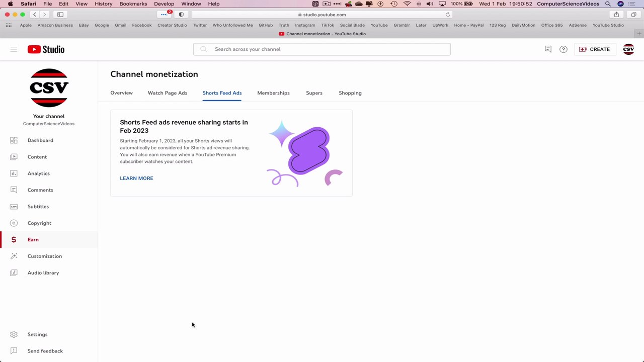
Task: Open the Settings gear icon
Action: click(x=14, y=334)
